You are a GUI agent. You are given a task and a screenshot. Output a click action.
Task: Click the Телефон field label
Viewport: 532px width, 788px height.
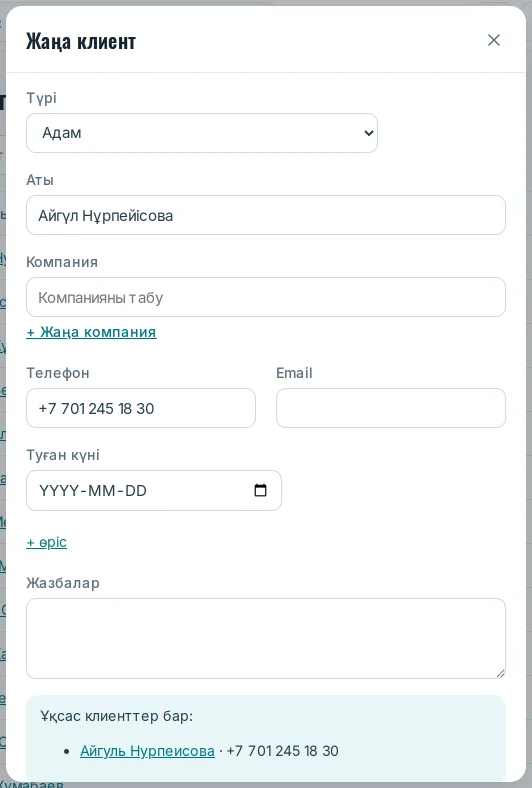pyautogui.click(x=58, y=373)
